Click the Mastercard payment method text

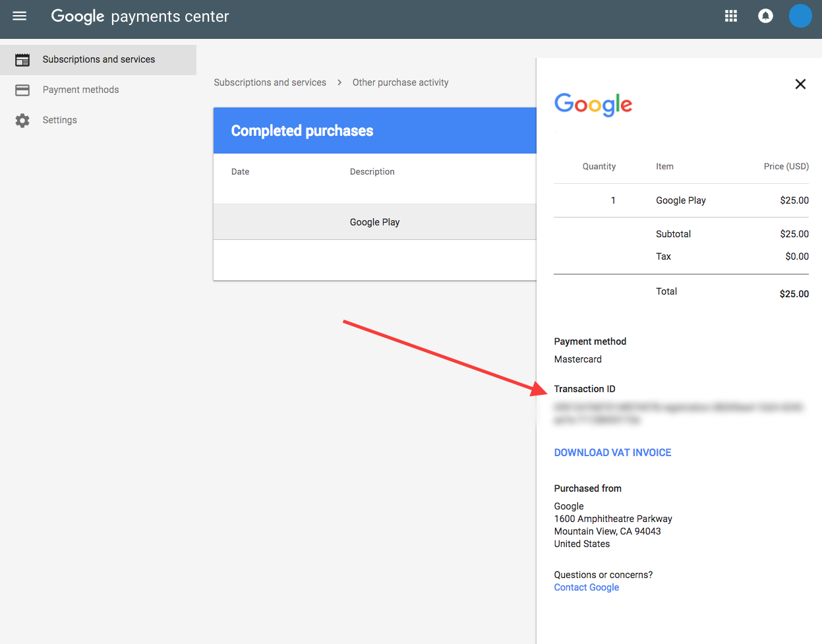tap(578, 359)
